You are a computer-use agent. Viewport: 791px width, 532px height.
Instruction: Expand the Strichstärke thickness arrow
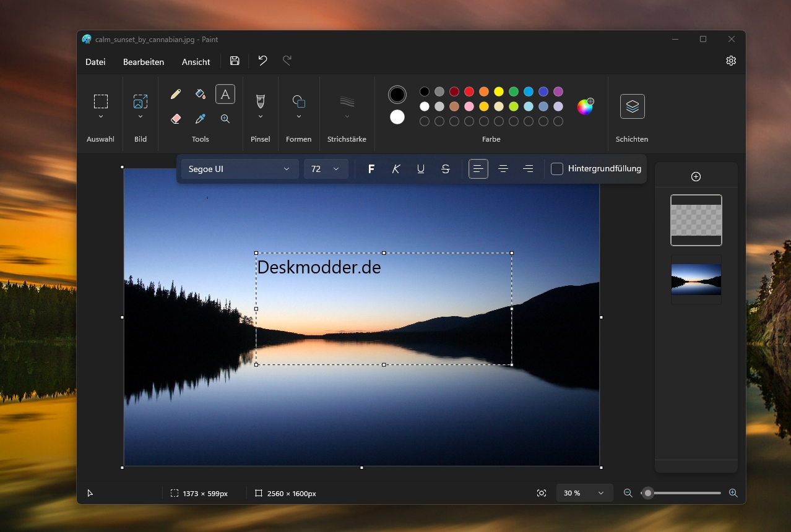pyautogui.click(x=347, y=117)
